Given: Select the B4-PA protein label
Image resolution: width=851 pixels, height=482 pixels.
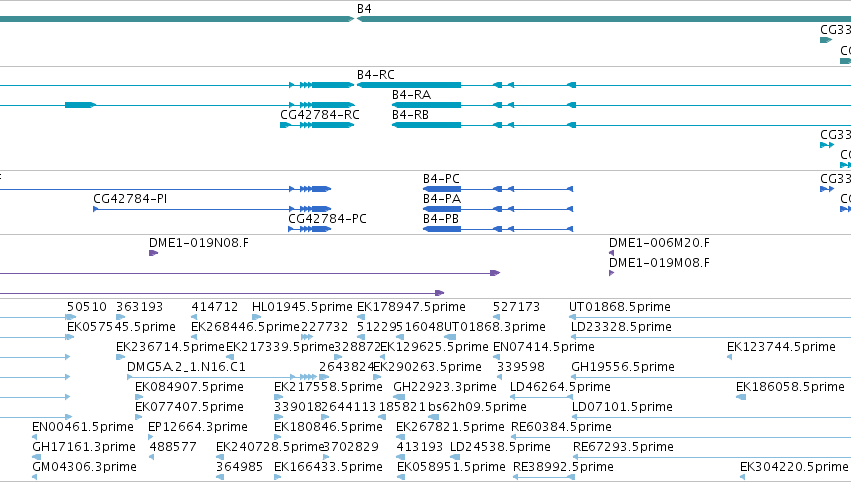Looking at the screenshot, I should point(442,199).
